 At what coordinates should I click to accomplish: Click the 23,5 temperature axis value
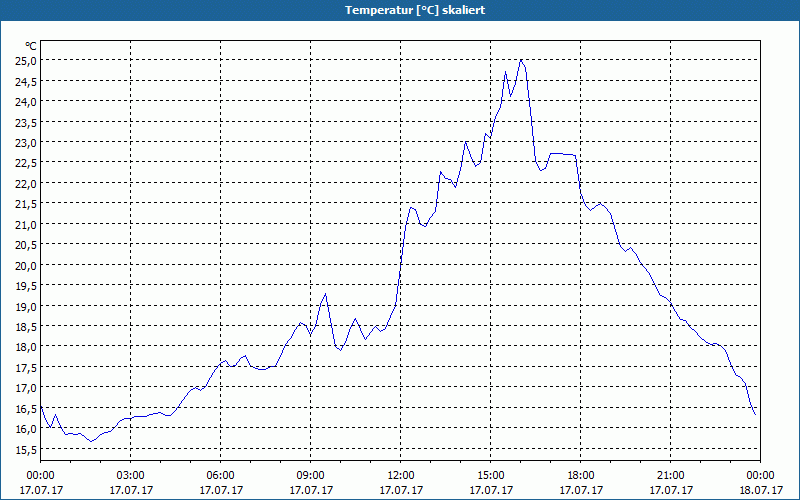(x=27, y=122)
